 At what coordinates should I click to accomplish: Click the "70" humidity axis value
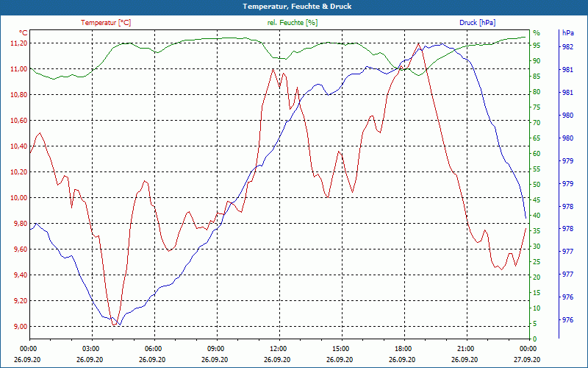[x=537, y=123]
